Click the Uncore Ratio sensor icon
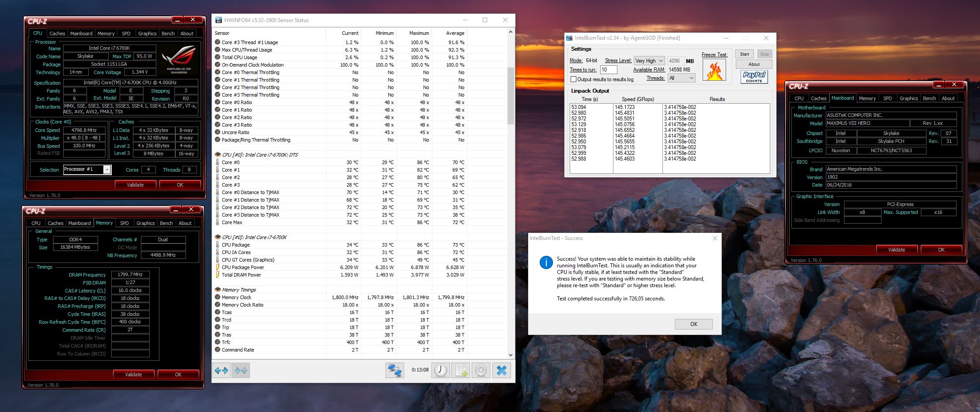980x412 pixels. pyautogui.click(x=218, y=132)
